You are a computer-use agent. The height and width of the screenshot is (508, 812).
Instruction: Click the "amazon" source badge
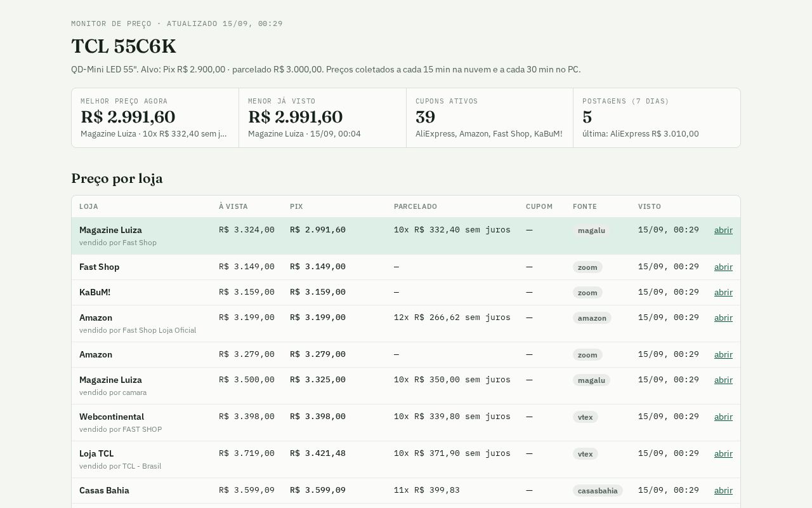click(592, 318)
